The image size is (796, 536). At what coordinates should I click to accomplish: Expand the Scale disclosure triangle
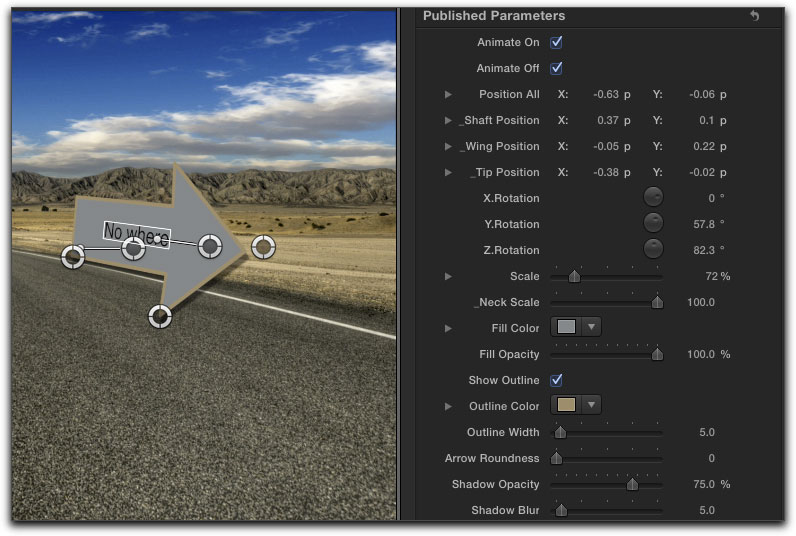click(x=448, y=276)
